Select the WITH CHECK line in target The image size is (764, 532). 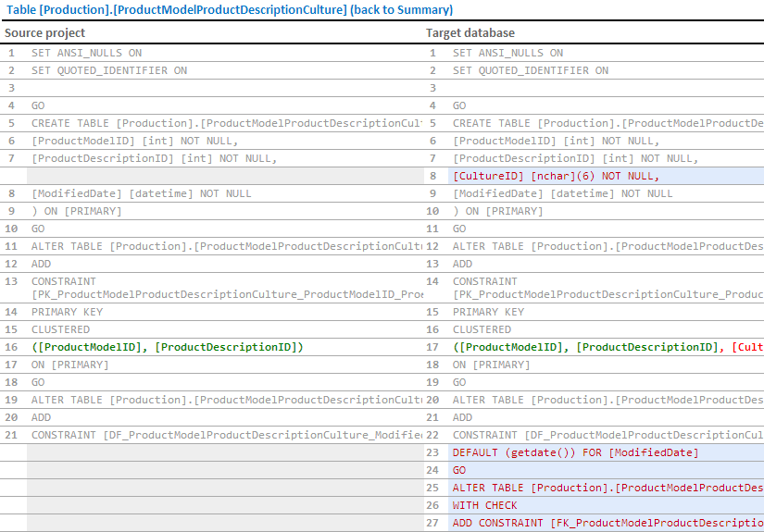point(484,505)
